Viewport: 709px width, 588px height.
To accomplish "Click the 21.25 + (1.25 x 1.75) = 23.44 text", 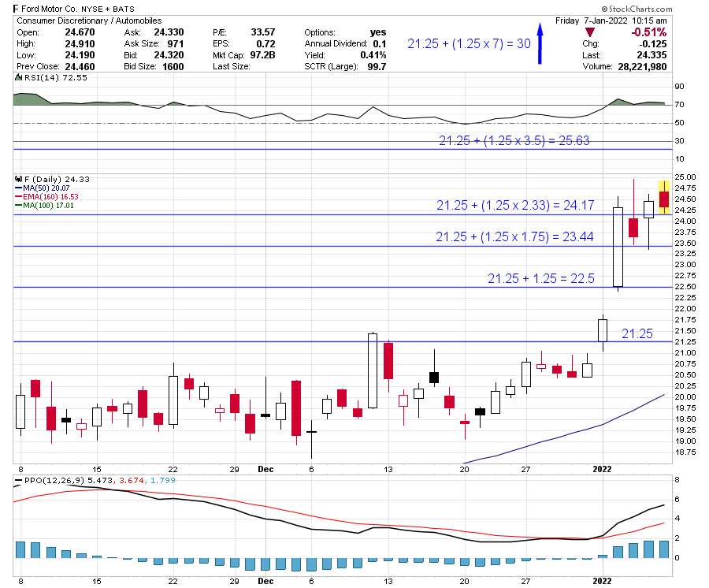I will [514, 236].
